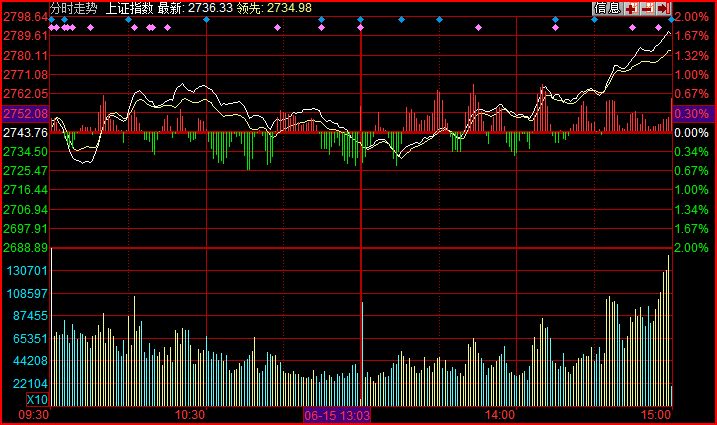Click the 15:00 time axis label
Viewport: 717px width, 425px height.
(x=655, y=414)
